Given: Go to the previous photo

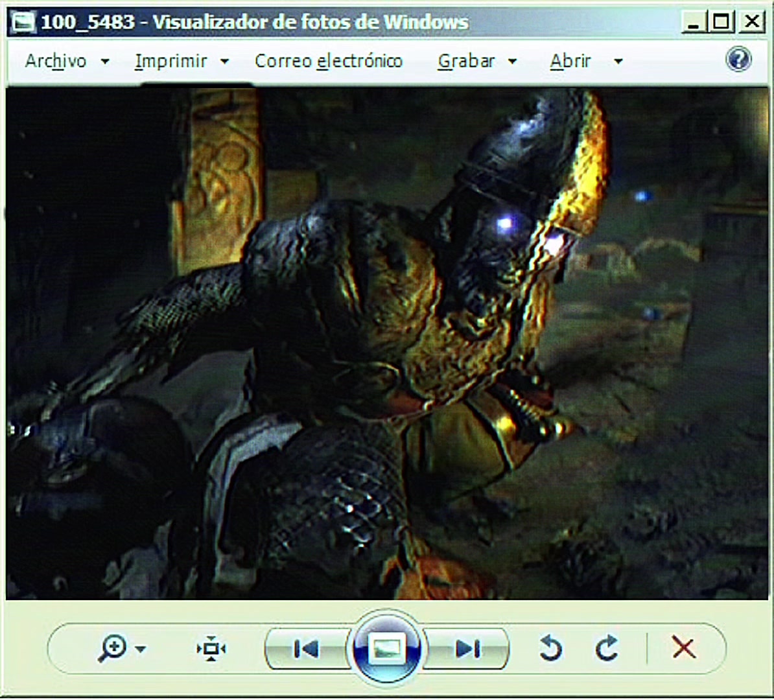Looking at the screenshot, I should click(x=306, y=649).
